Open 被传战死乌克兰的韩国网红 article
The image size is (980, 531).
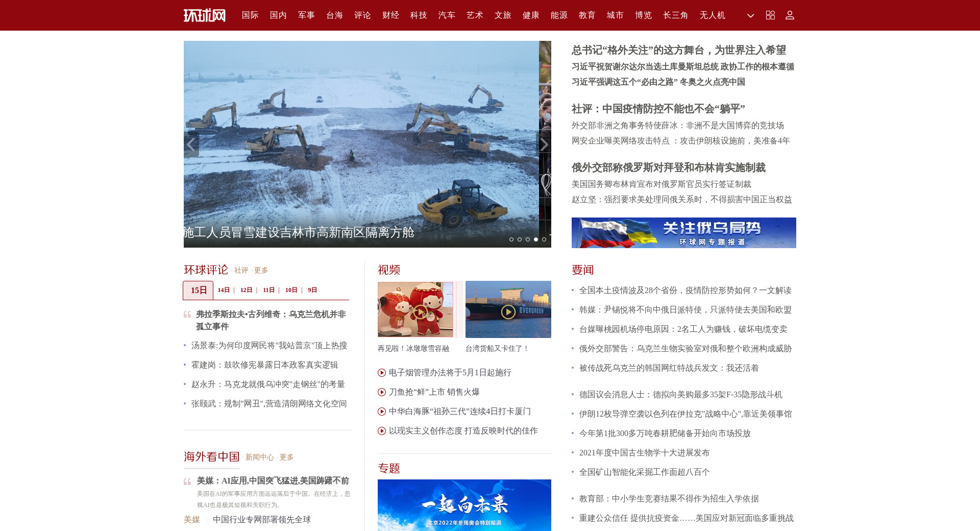[669, 368]
